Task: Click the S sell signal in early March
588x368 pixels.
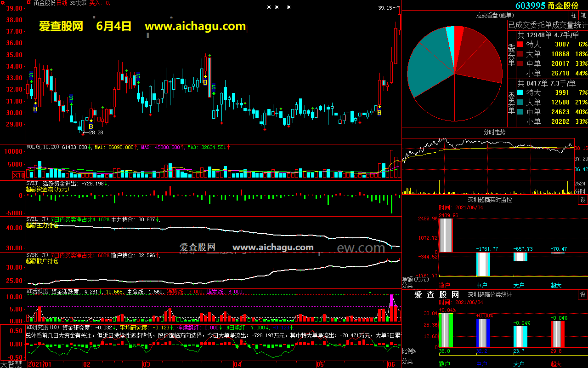Action: point(138,76)
